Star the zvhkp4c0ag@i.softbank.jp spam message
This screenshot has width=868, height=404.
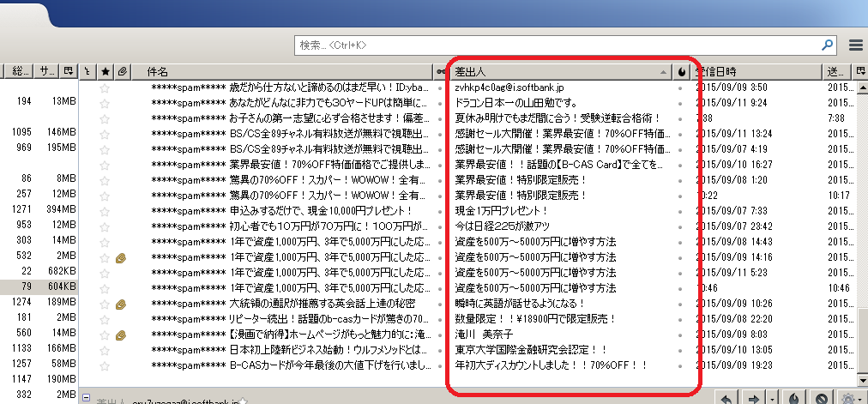click(x=105, y=87)
